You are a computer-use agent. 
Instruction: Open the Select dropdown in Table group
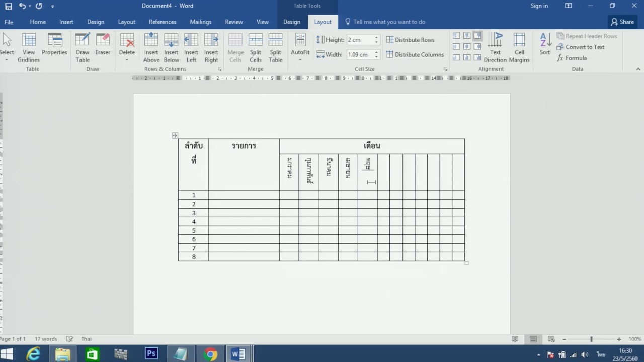[x=7, y=48]
